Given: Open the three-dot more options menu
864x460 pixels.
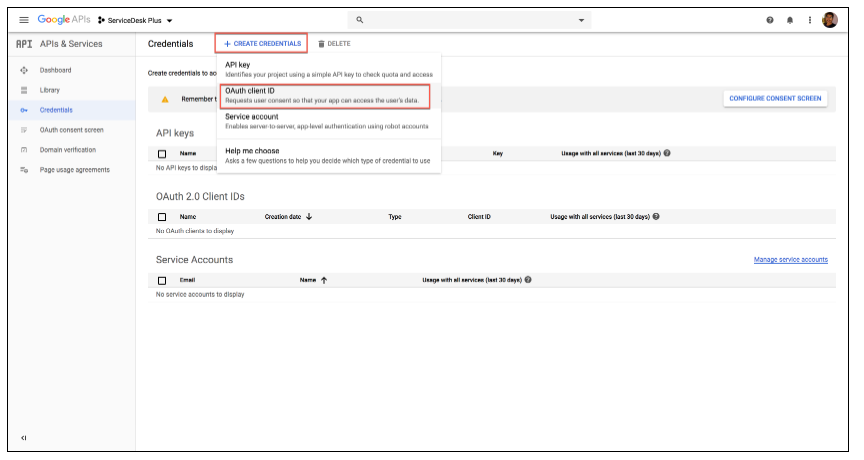Looking at the screenshot, I should tap(810, 20).
